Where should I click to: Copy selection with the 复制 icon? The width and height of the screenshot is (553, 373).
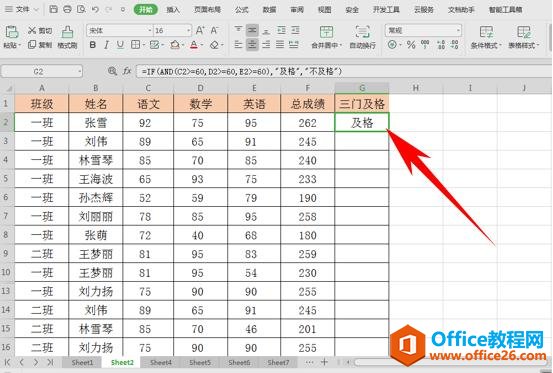(x=32, y=44)
